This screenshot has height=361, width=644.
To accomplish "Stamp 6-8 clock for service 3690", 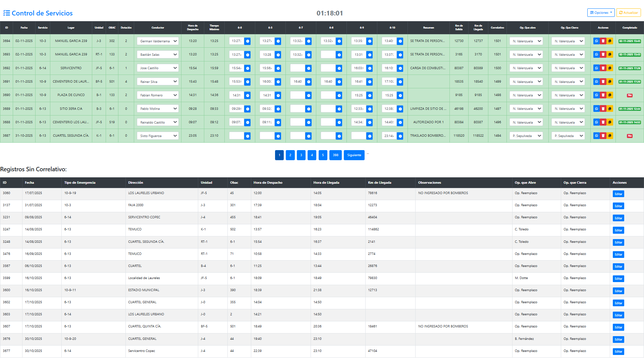I will (x=339, y=95).
